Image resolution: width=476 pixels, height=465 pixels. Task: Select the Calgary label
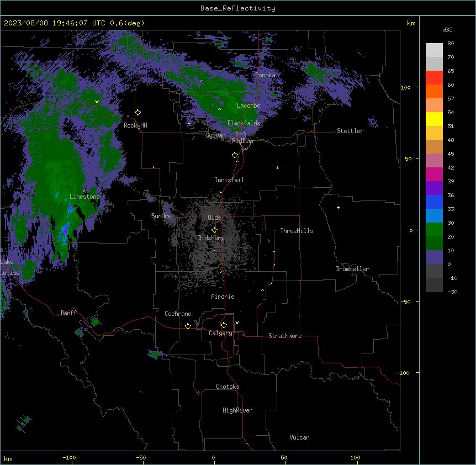coord(220,333)
